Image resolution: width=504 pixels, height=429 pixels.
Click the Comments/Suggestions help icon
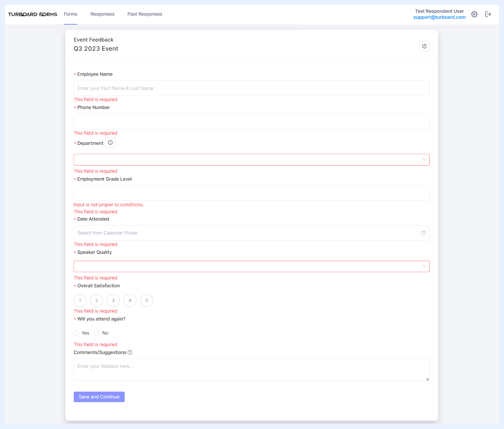pyautogui.click(x=130, y=352)
